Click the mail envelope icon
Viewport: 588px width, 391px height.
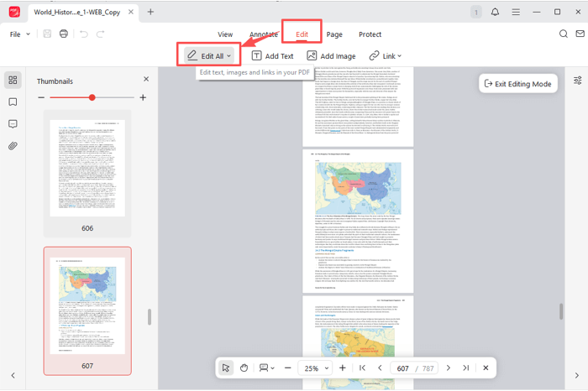click(x=580, y=34)
